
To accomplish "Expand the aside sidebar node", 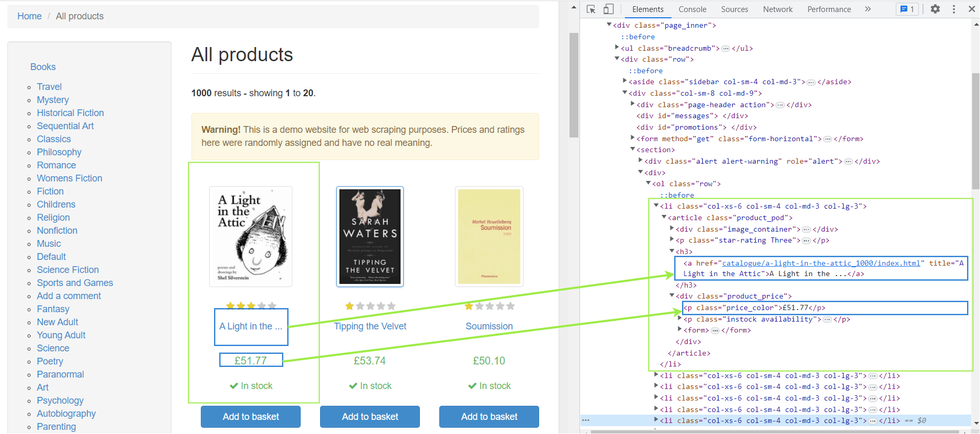I will tap(624, 81).
